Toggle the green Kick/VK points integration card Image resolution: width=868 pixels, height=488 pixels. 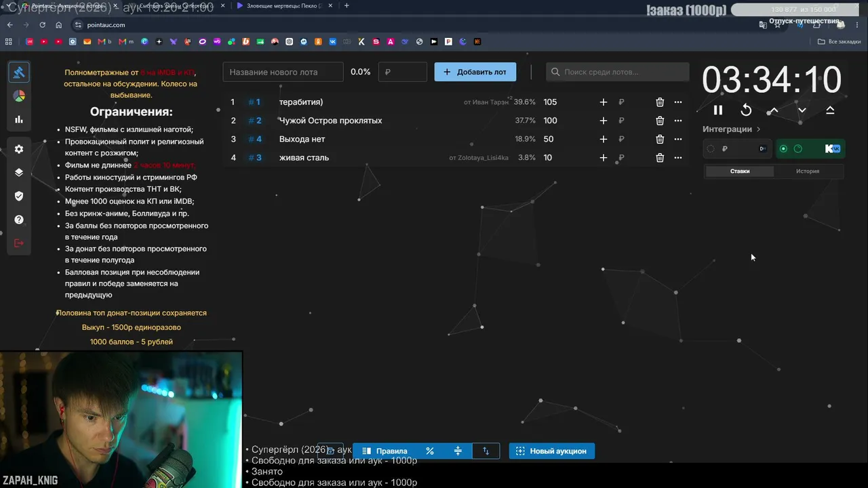click(810, 148)
